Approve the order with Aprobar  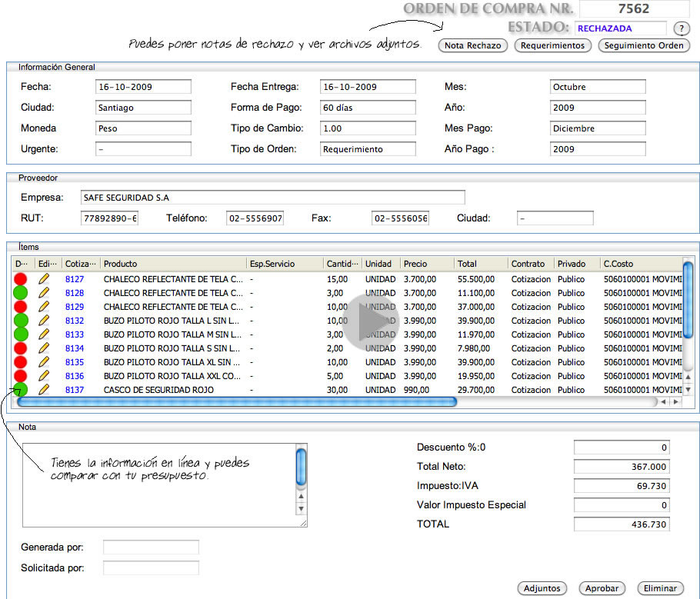[x=602, y=588]
